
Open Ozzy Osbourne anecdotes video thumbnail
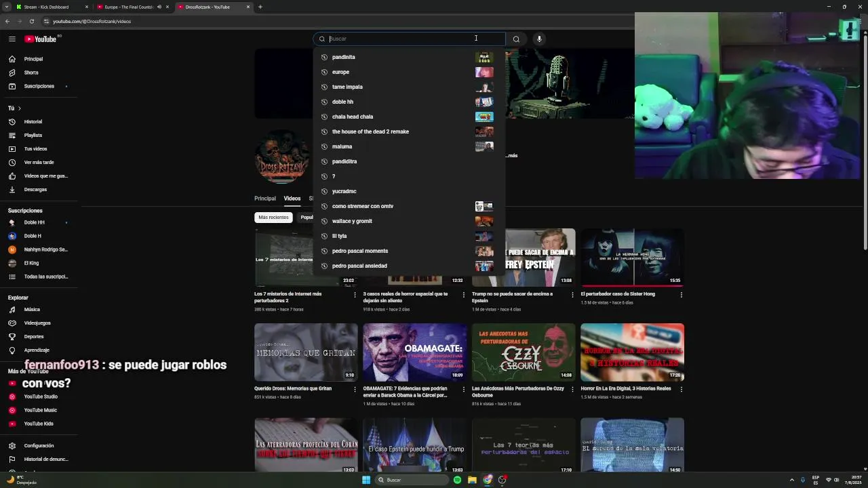pos(524,352)
